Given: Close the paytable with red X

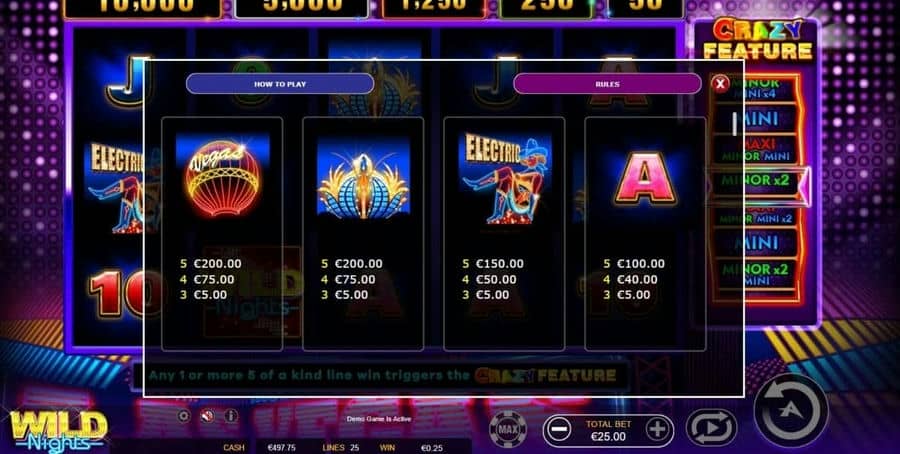Looking at the screenshot, I should (720, 84).
